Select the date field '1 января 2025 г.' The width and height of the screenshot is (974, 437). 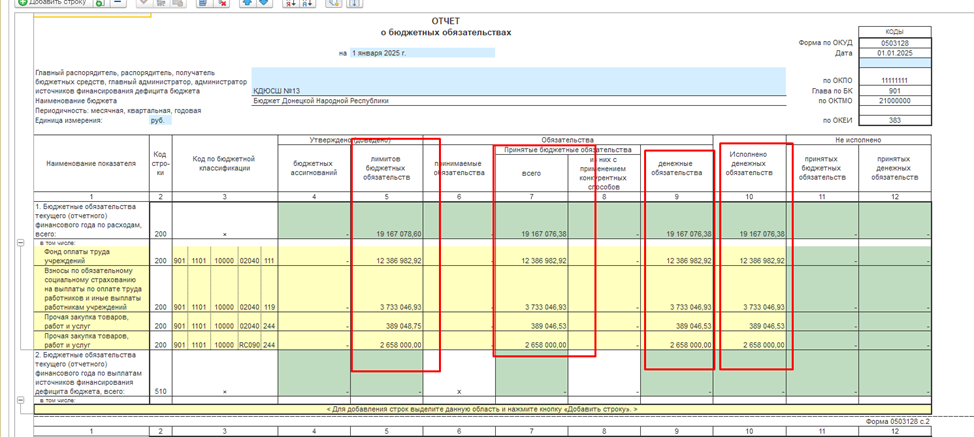[422, 53]
